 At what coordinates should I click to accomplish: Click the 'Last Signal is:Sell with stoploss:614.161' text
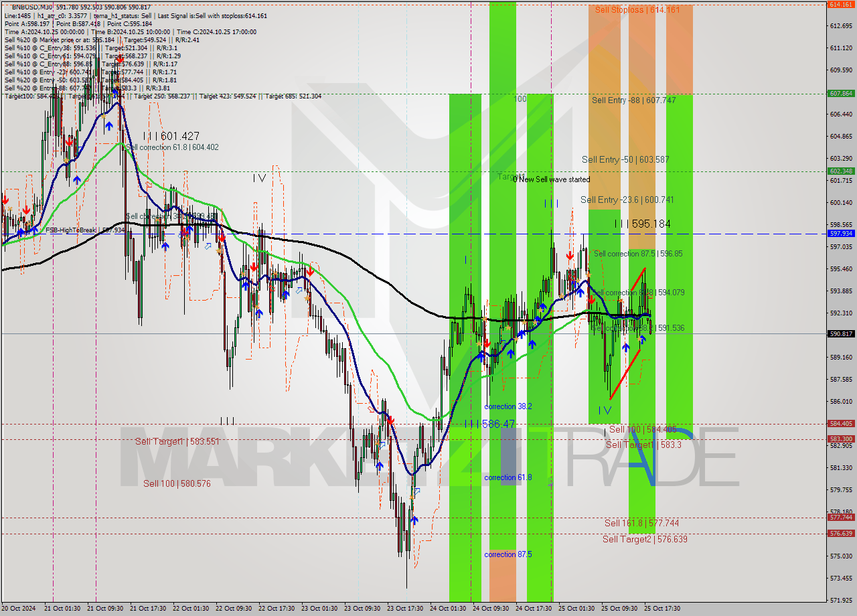(211, 15)
